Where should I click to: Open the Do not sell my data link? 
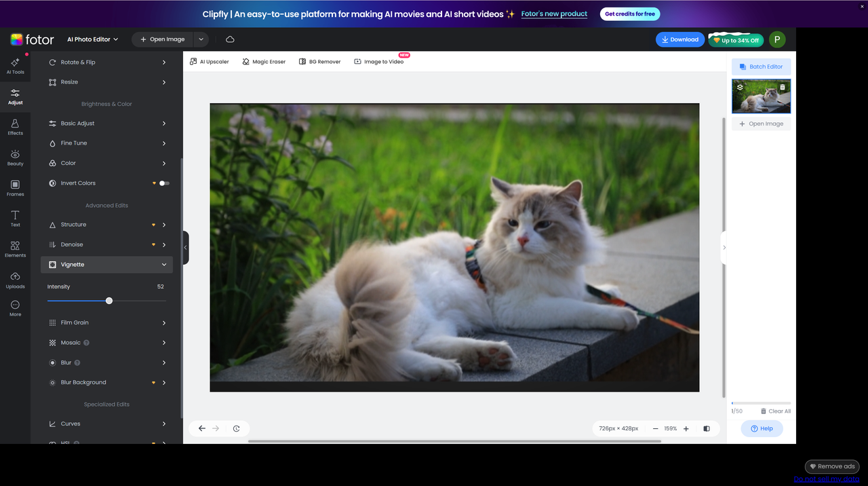tap(827, 479)
